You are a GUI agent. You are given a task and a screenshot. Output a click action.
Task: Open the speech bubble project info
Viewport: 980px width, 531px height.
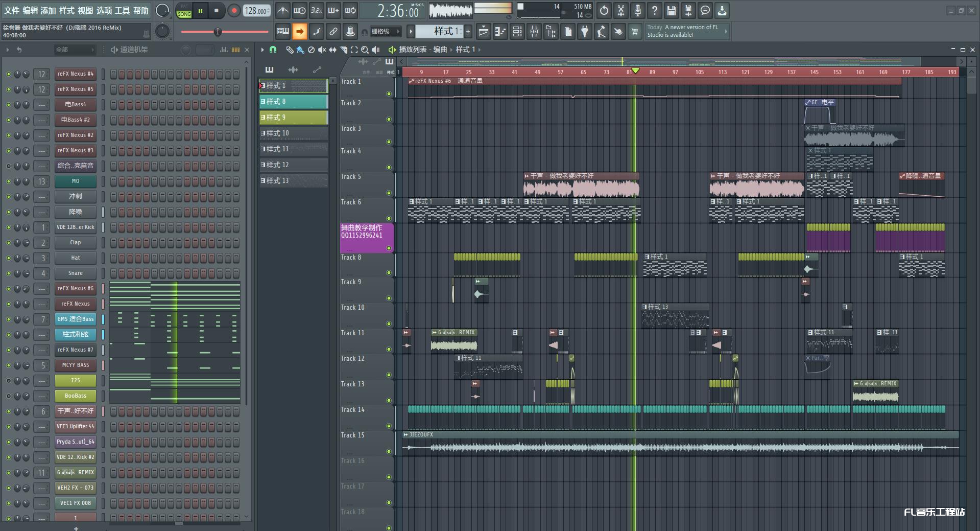tap(705, 10)
